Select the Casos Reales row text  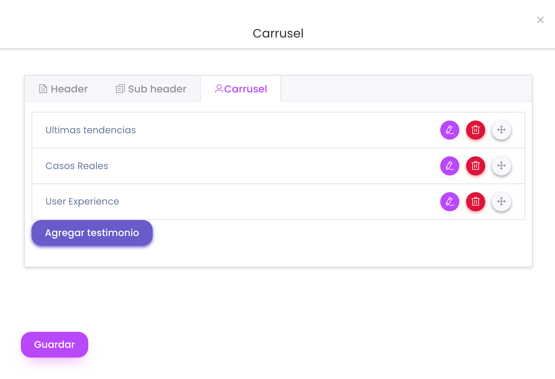pyautogui.click(x=77, y=166)
